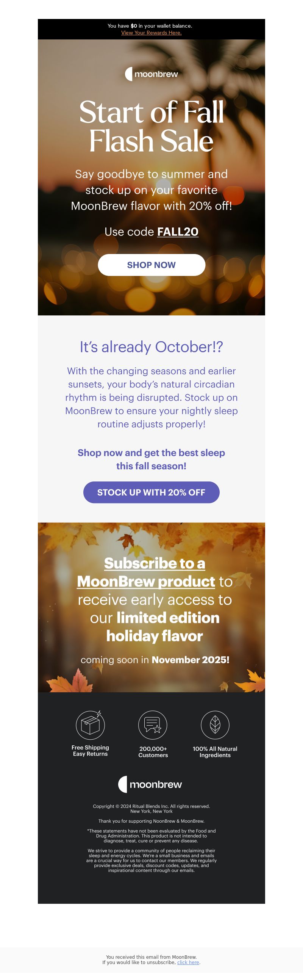Click the Start of Fall Flash Sale headline
This screenshot has height=980, width=303.
click(x=151, y=126)
